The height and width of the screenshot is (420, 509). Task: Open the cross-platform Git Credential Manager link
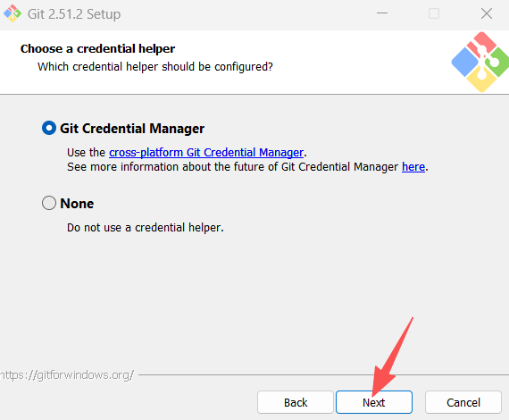(x=206, y=152)
